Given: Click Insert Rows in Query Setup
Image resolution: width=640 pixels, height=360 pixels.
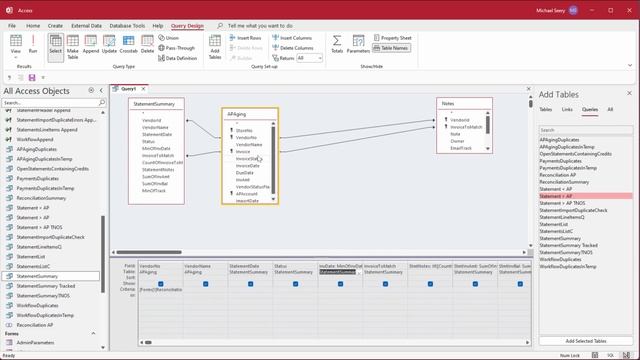Looking at the screenshot, I should [x=245, y=38].
